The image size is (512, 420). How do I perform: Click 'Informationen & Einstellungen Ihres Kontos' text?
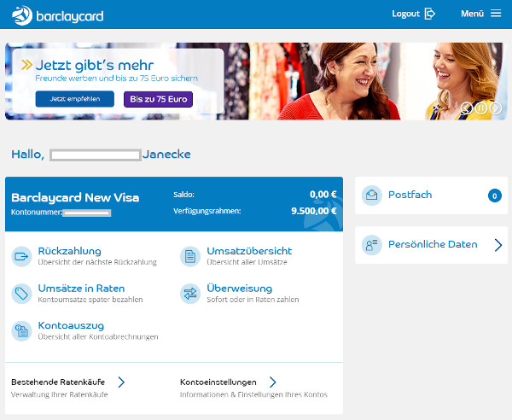coord(253,394)
